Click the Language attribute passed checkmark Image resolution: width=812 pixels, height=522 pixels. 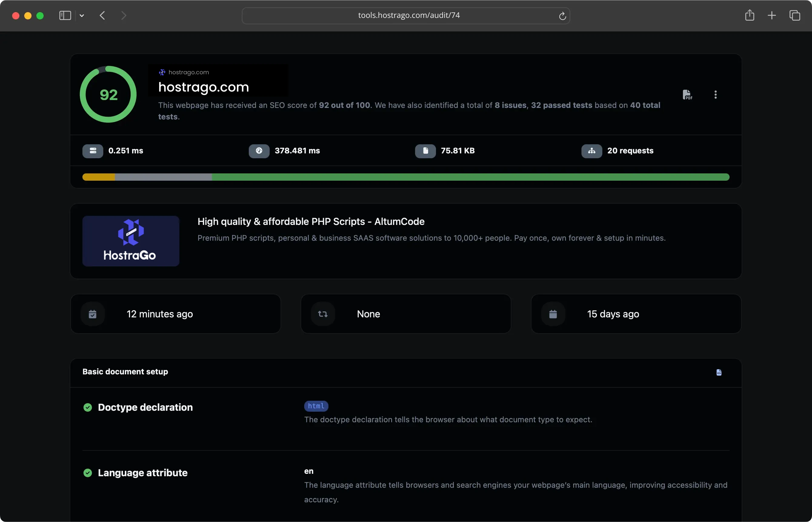click(88, 473)
